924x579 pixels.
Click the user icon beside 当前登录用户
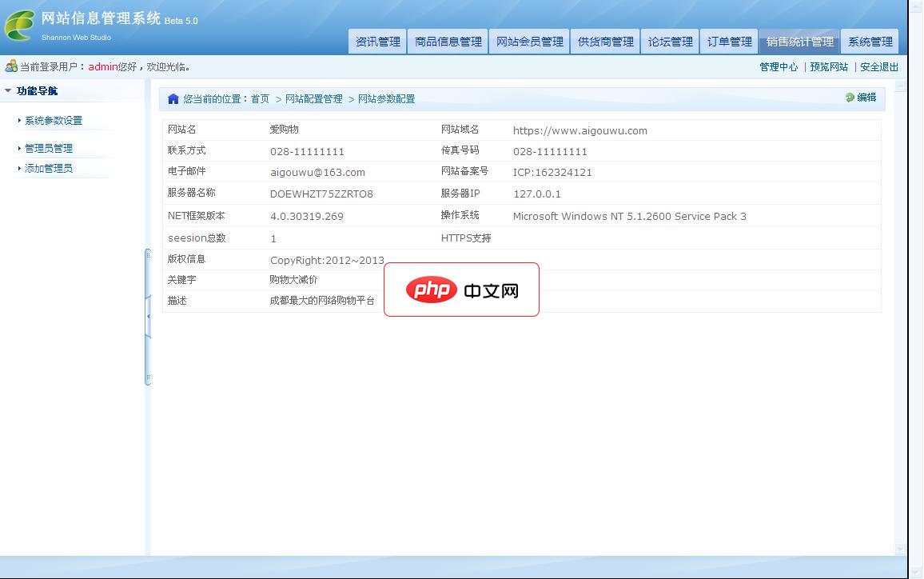tap(10, 67)
